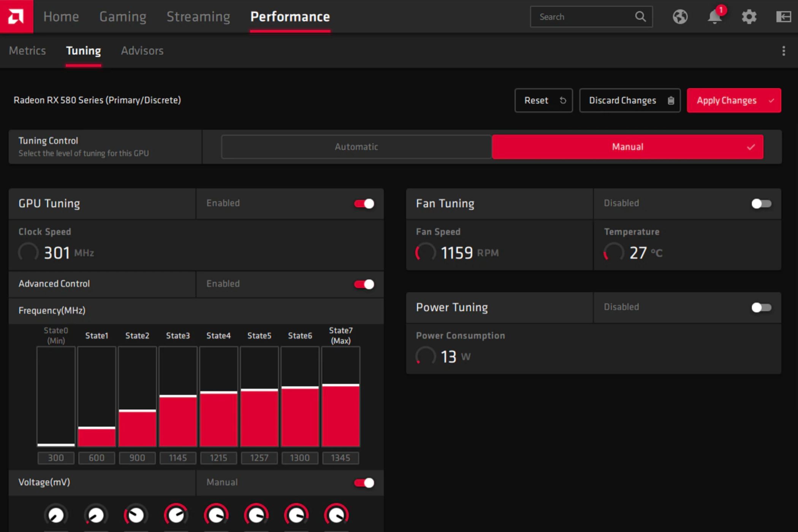Adjust the State7 voltage dial

pos(336,515)
